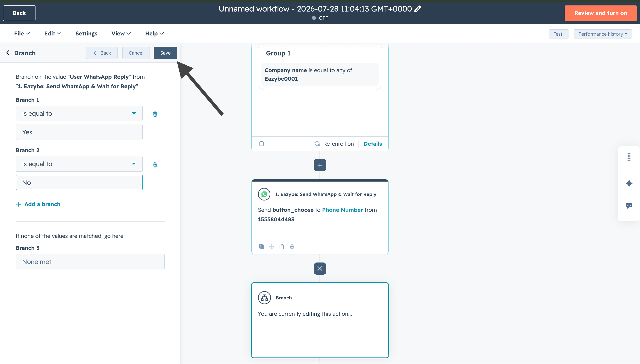640x364 pixels.
Task: Open the View menu
Action: coord(121,33)
